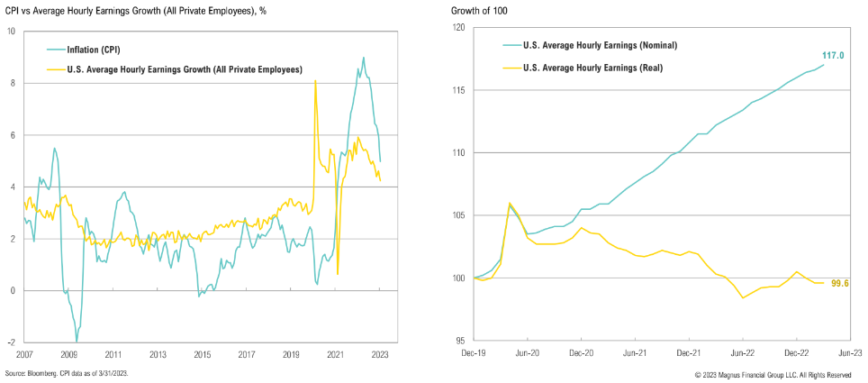This screenshot has height=383, width=868.
Task: Click the 120 label on right chart y-axis
Action: pyautogui.click(x=457, y=28)
